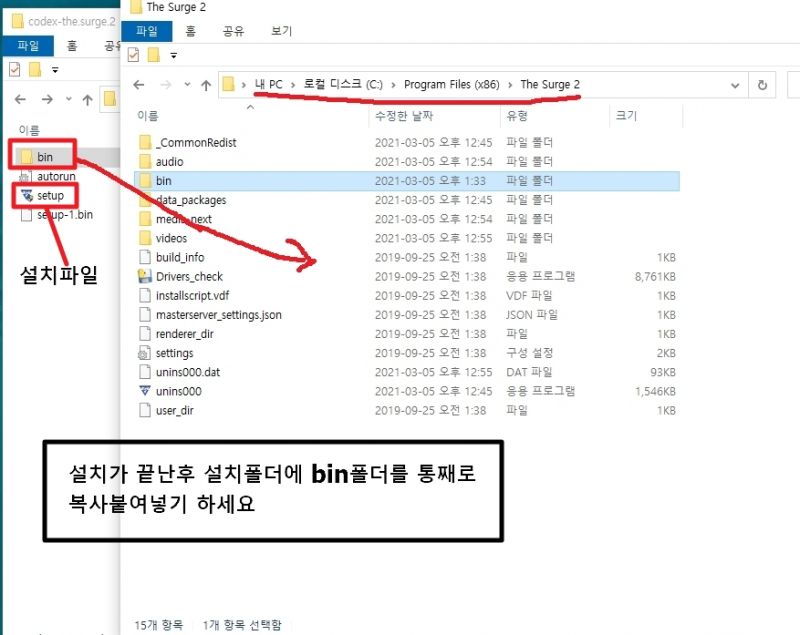Open the 홈 tab in The Surge 2
Viewport: 800px width, 635px height.
[190, 31]
